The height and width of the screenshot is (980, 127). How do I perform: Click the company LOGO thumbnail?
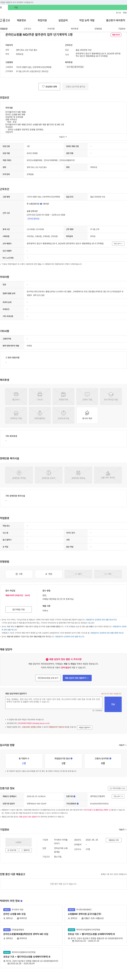click(19, 842)
